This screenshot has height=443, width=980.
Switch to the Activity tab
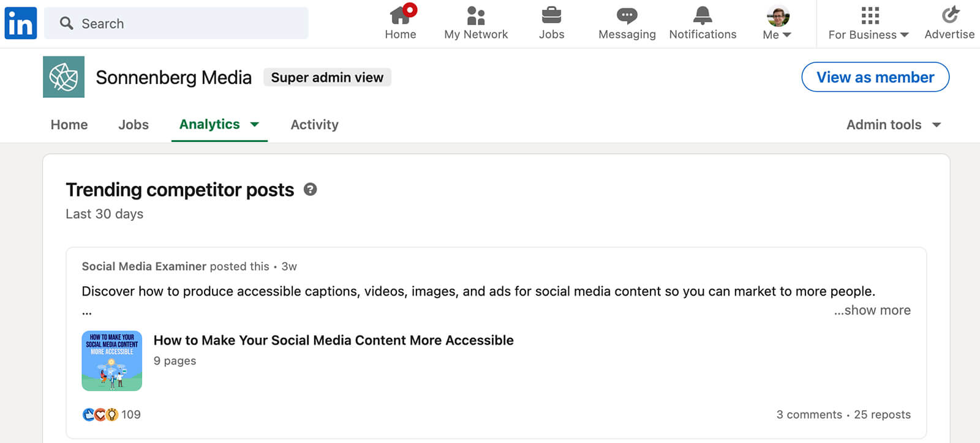coord(314,124)
